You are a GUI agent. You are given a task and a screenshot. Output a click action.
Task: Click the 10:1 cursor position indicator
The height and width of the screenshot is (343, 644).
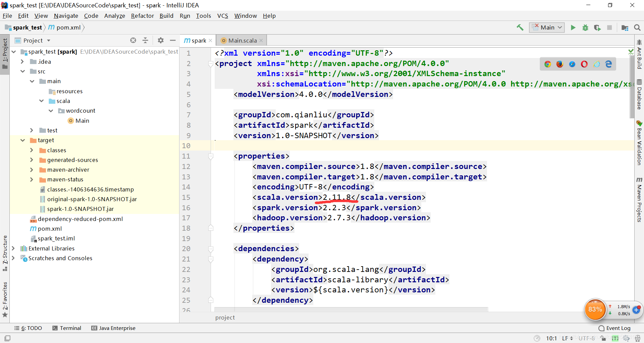pyautogui.click(x=551, y=338)
